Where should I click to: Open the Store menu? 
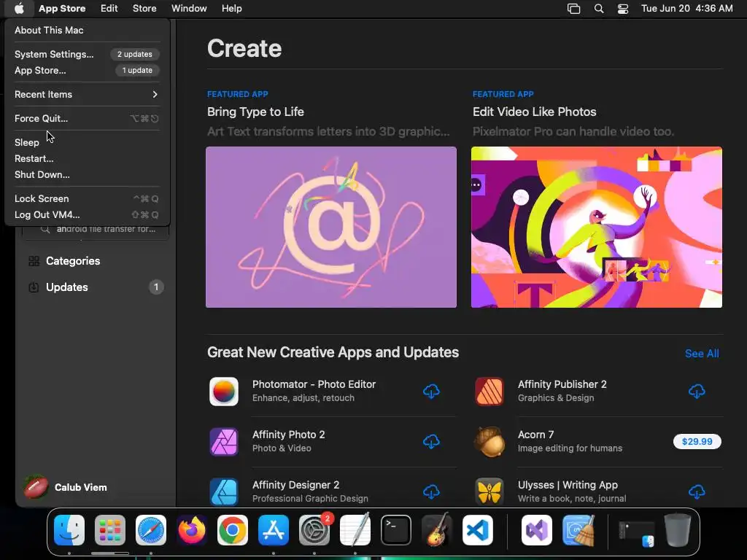pos(144,9)
